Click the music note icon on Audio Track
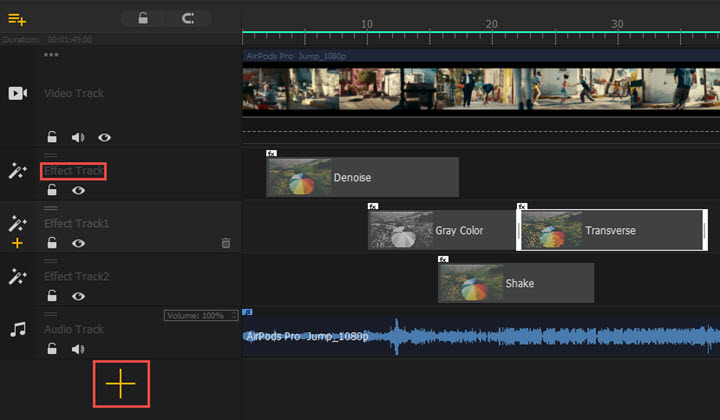Viewport: 720px width, 420px height. (x=17, y=329)
